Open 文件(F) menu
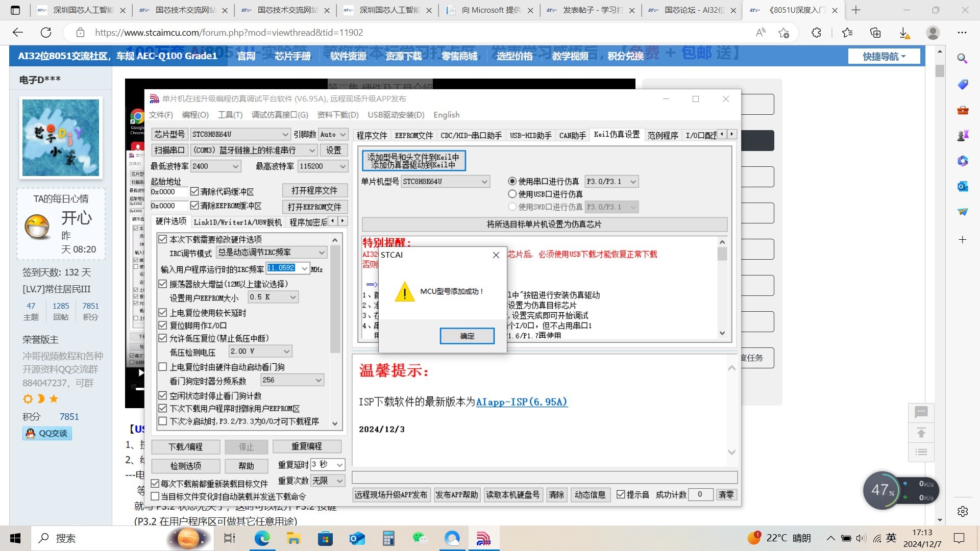This screenshot has width=980, height=551. coord(161,115)
